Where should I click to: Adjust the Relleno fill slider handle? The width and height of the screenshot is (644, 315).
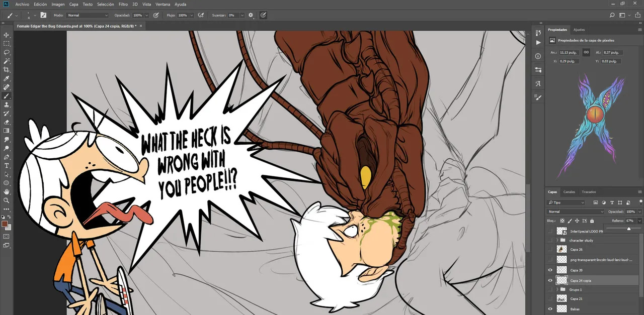(x=628, y=229)
